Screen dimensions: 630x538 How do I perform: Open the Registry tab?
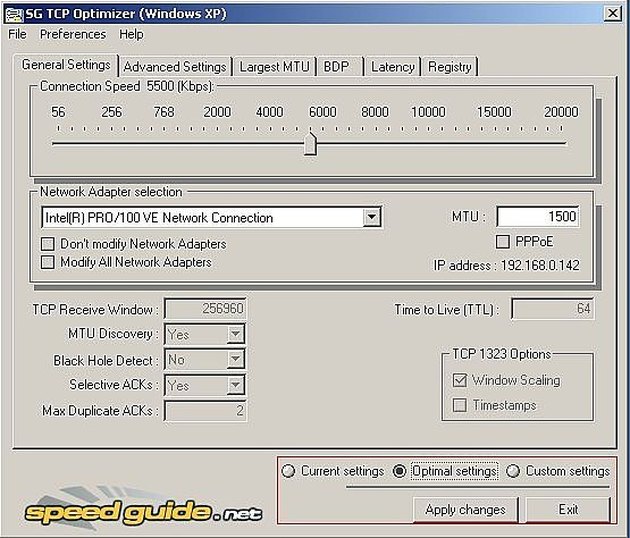(450, 67)
